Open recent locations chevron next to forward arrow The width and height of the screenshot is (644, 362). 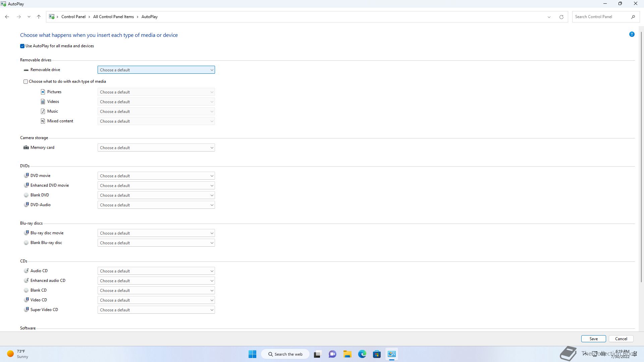(x=29, y=17)
